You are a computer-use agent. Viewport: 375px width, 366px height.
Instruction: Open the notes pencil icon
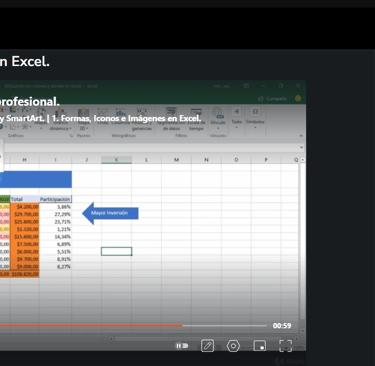(207, 346)
